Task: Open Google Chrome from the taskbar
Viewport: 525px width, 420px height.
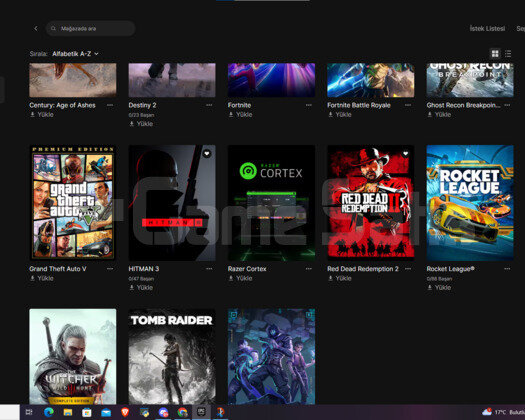Action: tap(182, 412)
